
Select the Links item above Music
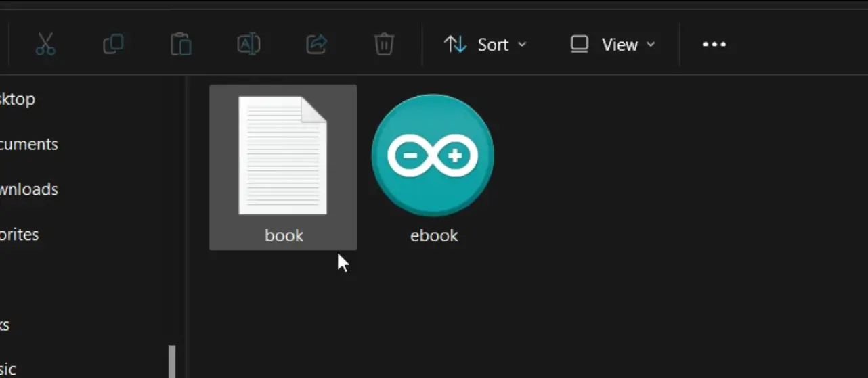point(5,325)
